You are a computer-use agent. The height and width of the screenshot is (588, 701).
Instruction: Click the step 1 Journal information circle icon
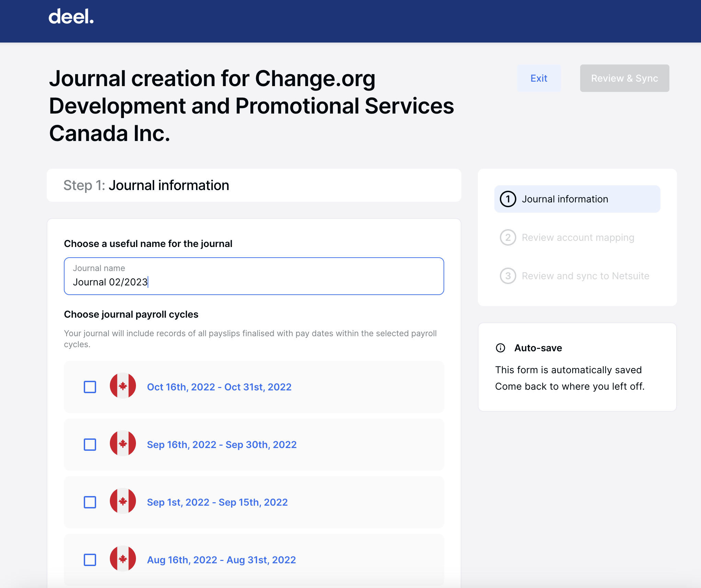coord(508,198)
